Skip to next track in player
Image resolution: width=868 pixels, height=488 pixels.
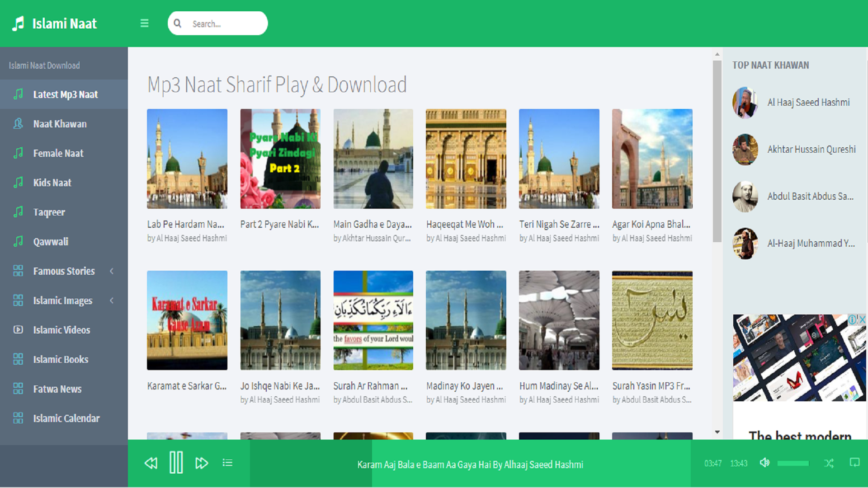(x=202, y=463)
